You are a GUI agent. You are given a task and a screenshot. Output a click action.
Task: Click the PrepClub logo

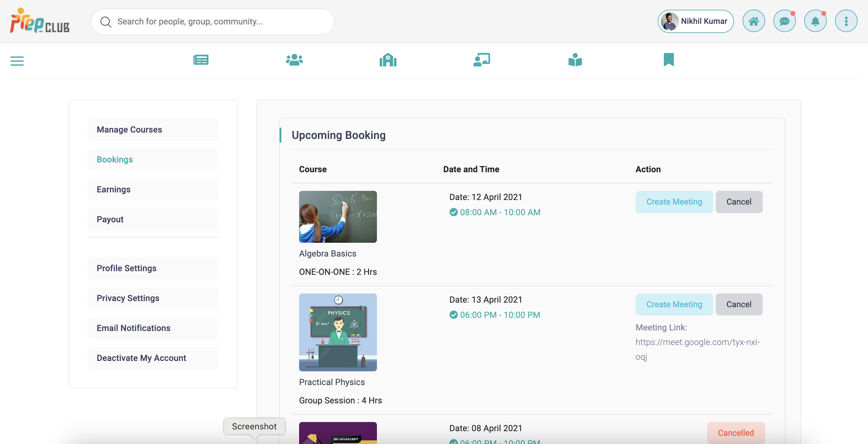click(40, 21)
